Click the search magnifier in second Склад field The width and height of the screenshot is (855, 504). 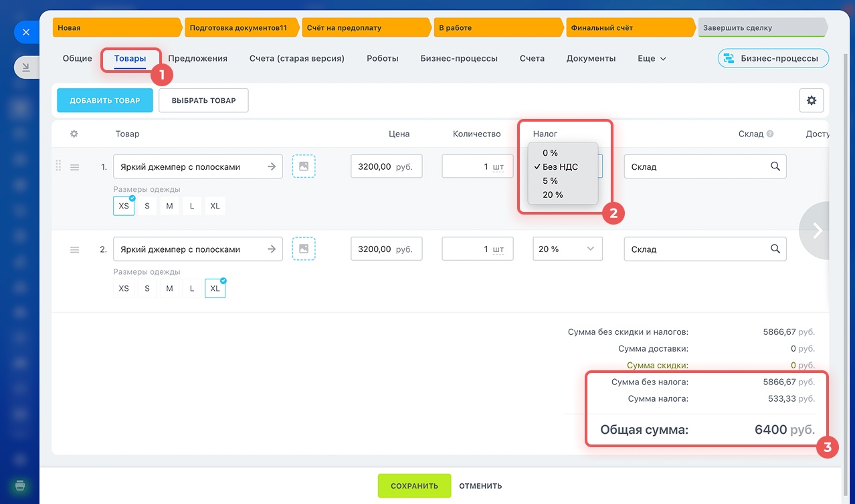click(775, 249)
